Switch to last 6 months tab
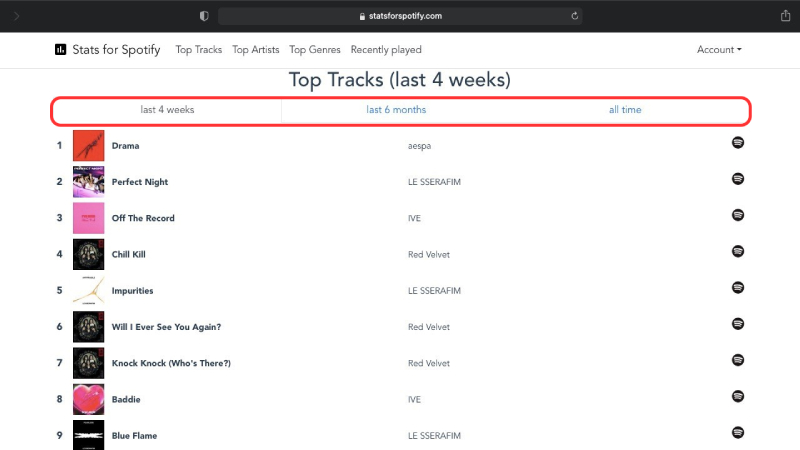This screenshot has width=800, height=450. (396, 110)
